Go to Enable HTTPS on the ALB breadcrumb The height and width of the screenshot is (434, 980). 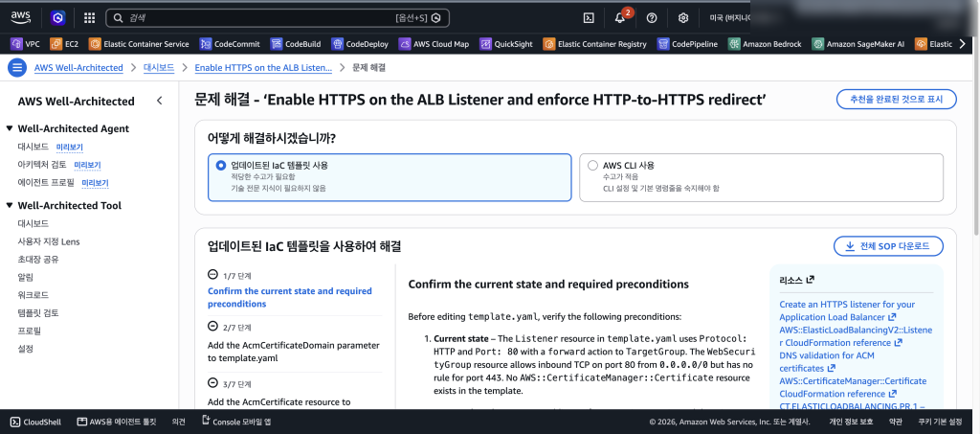tap(264, 67)
